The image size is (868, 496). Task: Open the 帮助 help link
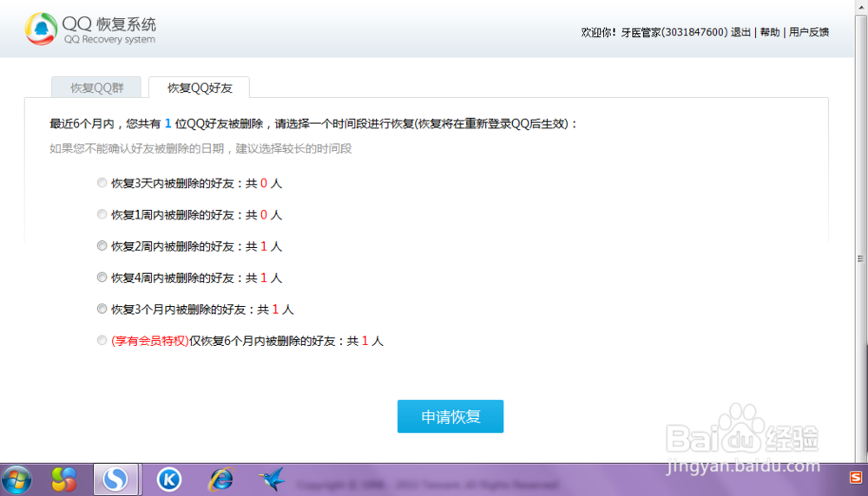point(769,32)
